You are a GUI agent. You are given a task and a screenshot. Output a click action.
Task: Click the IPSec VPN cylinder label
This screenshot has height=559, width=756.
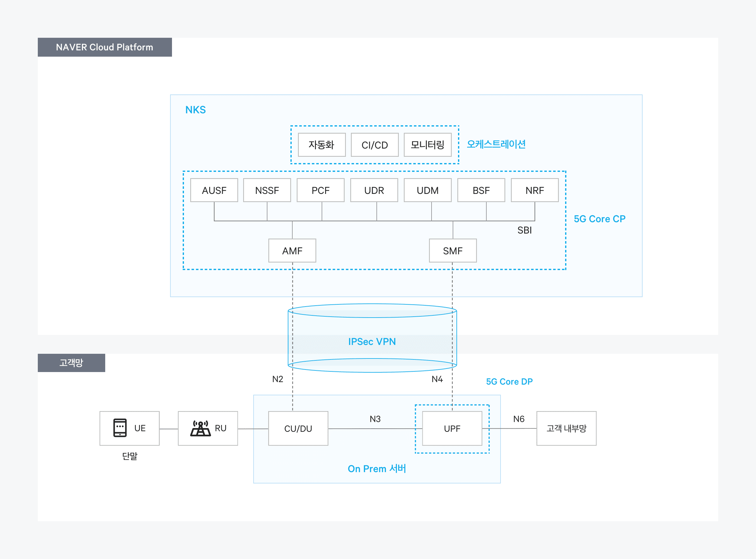coord(372,342)
